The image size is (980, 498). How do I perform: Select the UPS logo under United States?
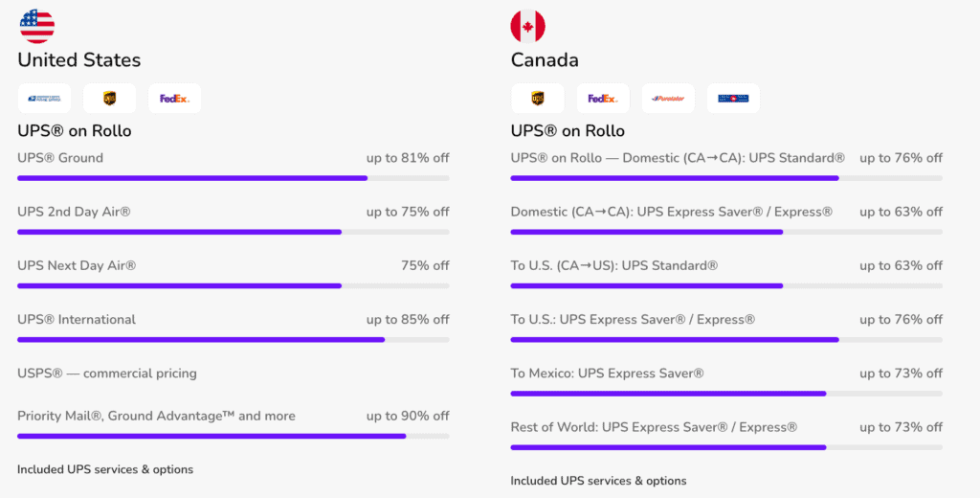pyautogui.click(x=109, y=98)
